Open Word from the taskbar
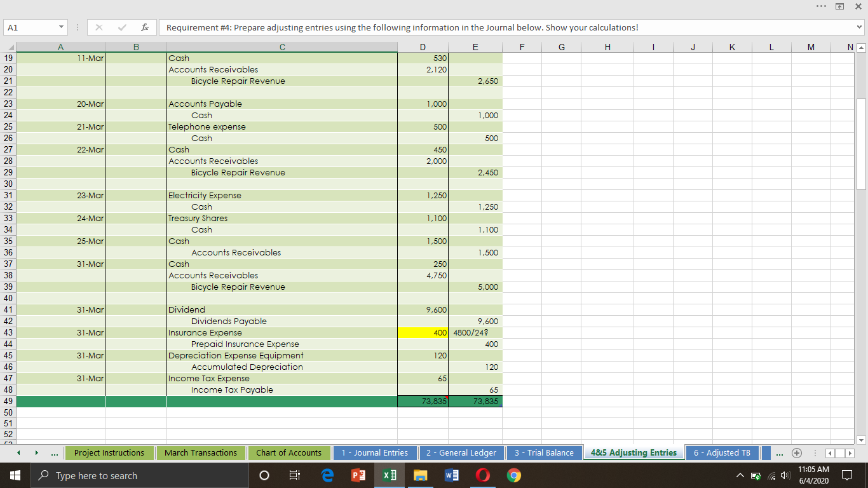 pos(452,475)
